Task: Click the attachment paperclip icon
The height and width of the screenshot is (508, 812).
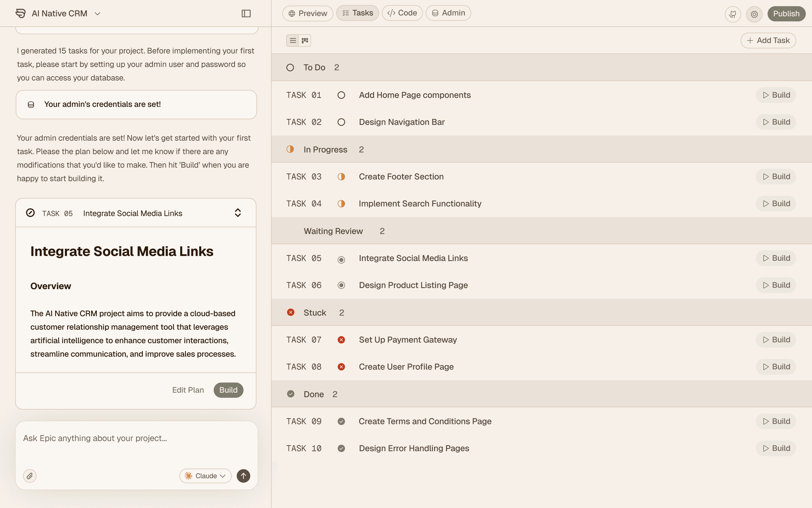Action: (30, 476)
